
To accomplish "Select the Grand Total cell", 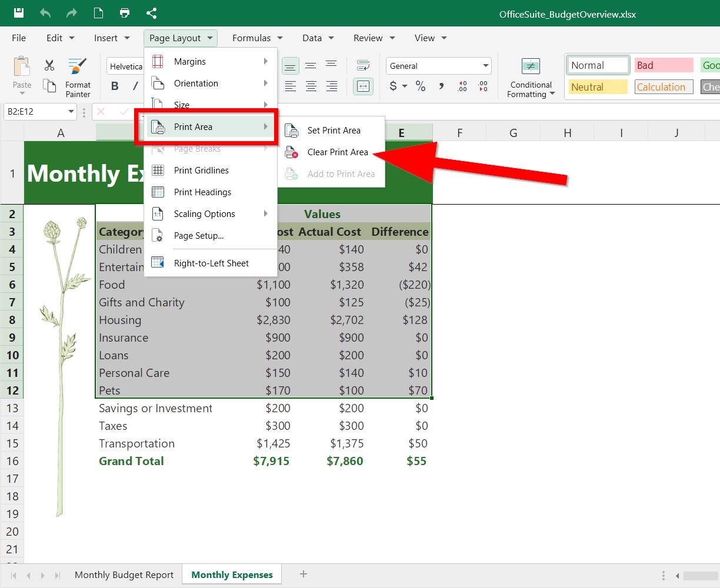I will [132, 461].
